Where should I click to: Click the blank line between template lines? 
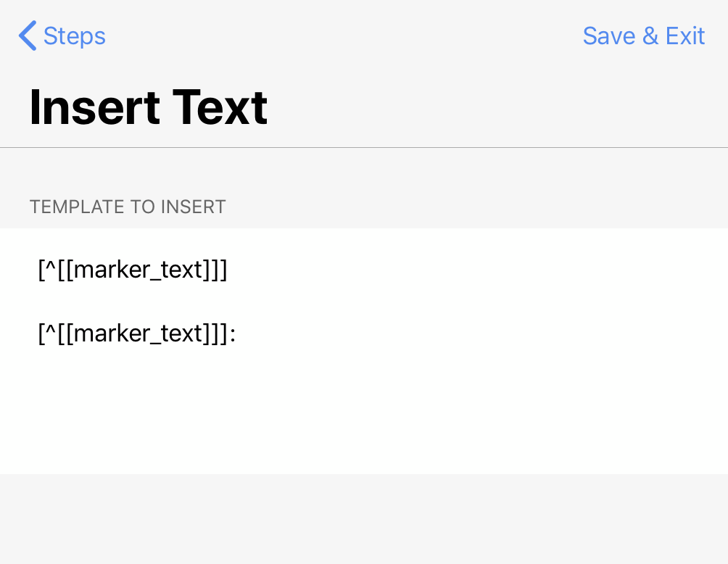point(364,302)
